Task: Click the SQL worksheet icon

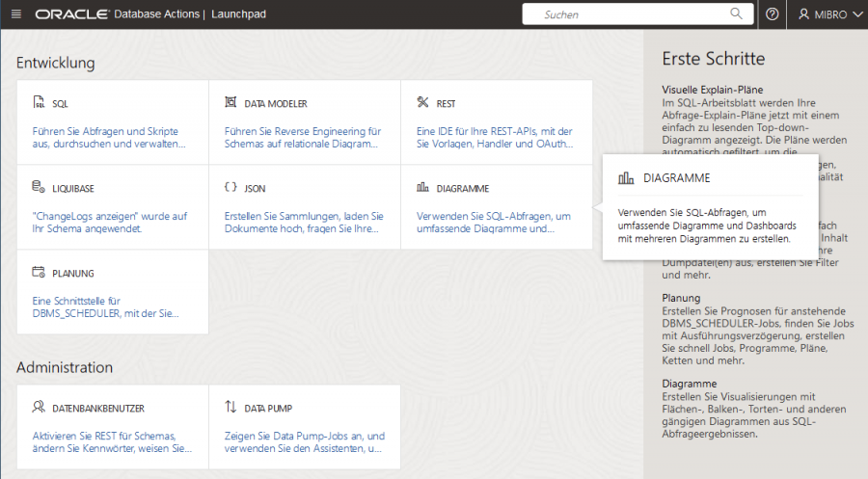Action: pos(39,103)
